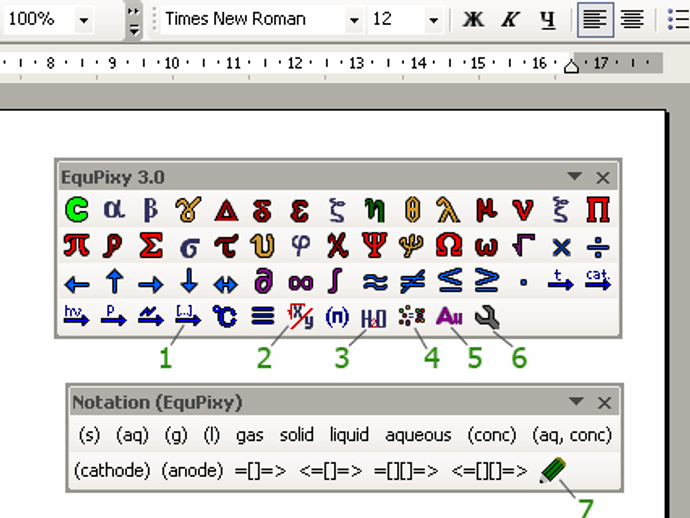Viewport: 690px width, 518px height.
Task: Insert the (s) state notation
Action: 89,435
